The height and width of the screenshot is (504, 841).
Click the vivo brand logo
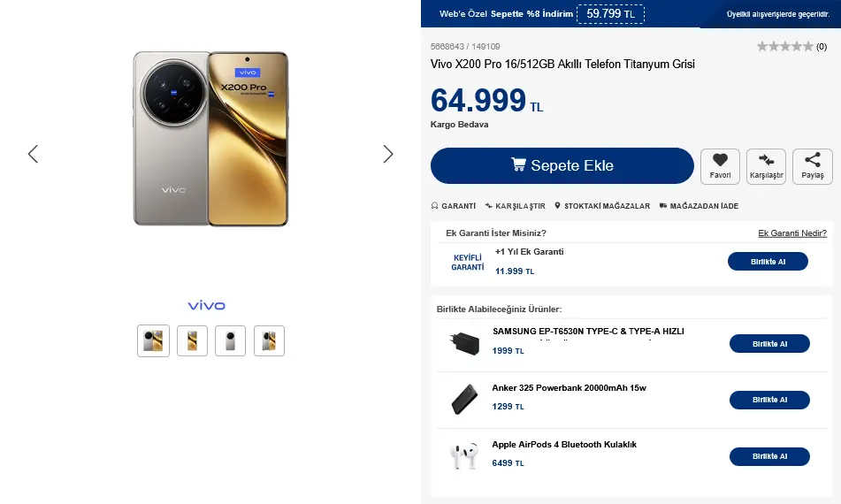click(x=207, y=306)
